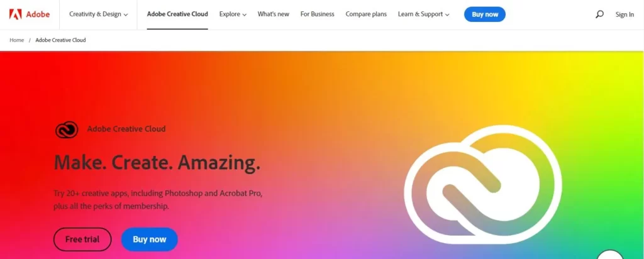Click the Adobe wordmark text
The width and height of the screenshot is (644, 259).
point(38,14)
